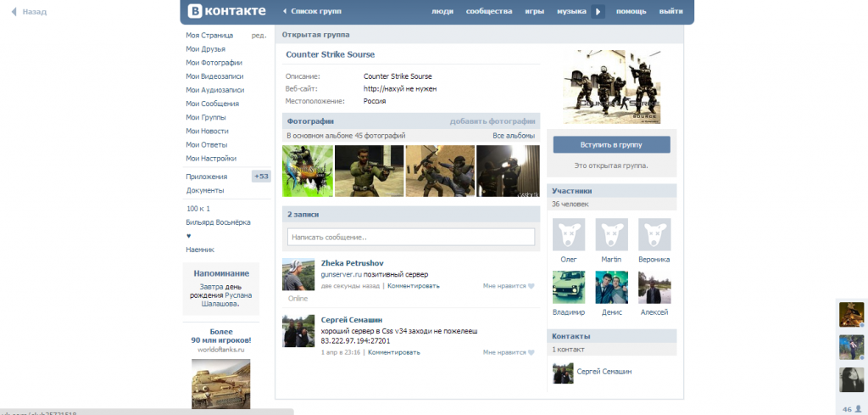868x415 pixels.
Task: Click Комментировать under Zheka Petrushov's post
Action: [414, 286]
